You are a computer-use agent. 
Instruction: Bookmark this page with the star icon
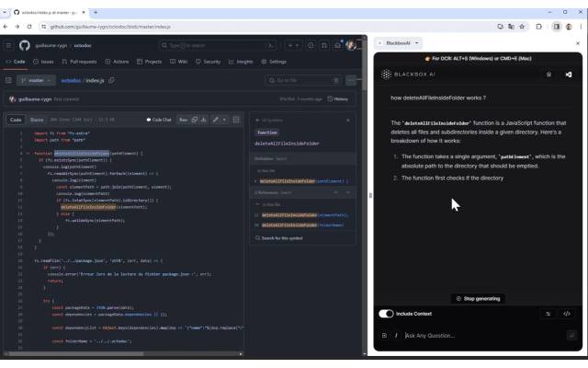tap(522, 27)
